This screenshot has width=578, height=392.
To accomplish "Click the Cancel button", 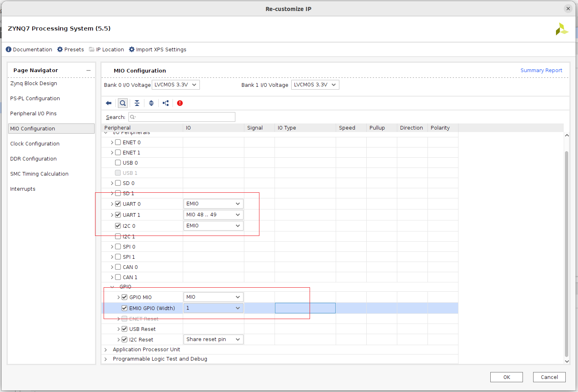I will [549, 377].
